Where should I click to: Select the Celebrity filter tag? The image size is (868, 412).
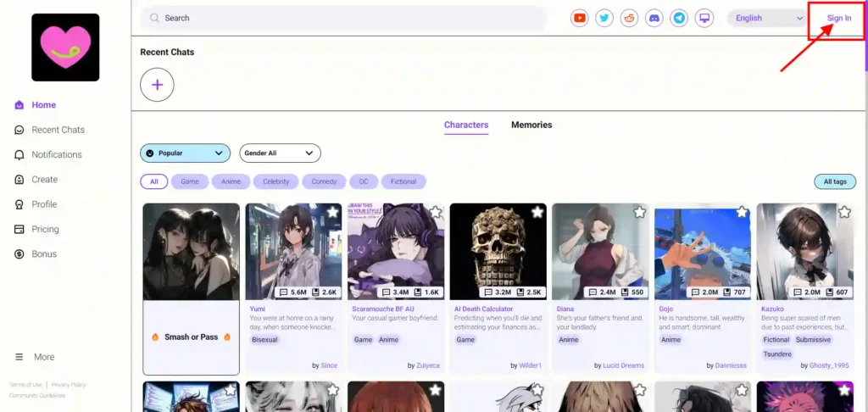pyautogui.click(x=276, y=181)
